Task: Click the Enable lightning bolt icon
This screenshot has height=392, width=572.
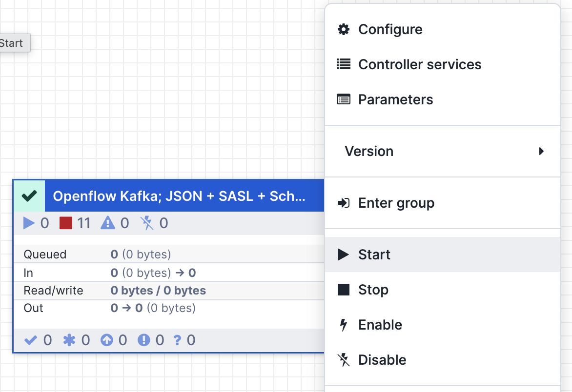Action: pos(343,325)
